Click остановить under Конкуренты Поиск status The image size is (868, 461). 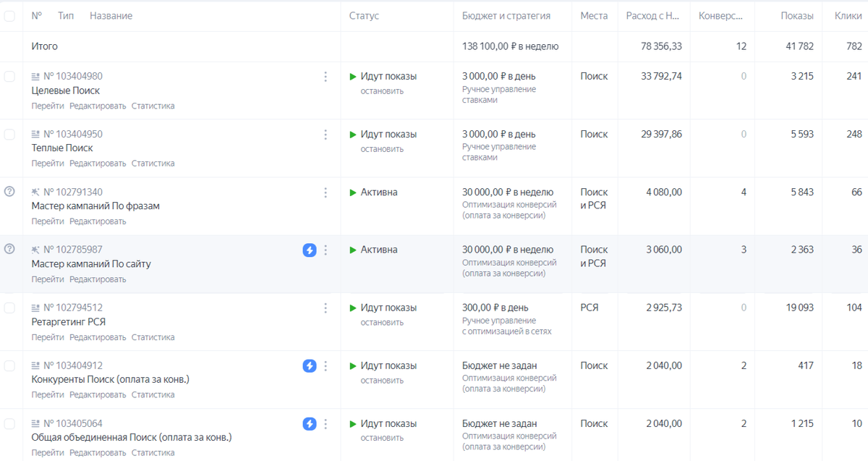pyautogui.click(x=382, y=381)
